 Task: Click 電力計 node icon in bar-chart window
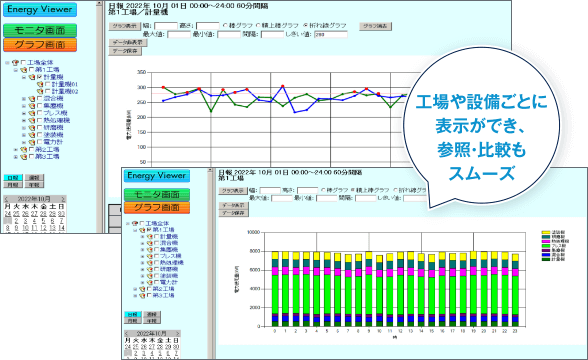coord(150,282)
